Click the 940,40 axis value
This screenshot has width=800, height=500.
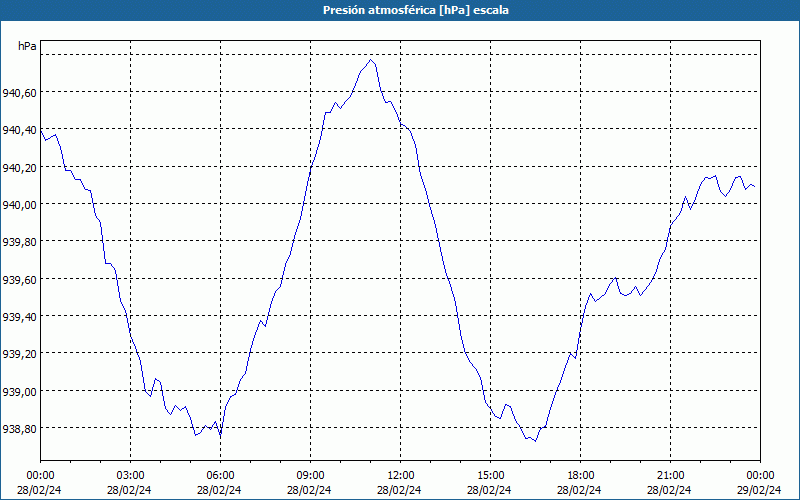19,130
